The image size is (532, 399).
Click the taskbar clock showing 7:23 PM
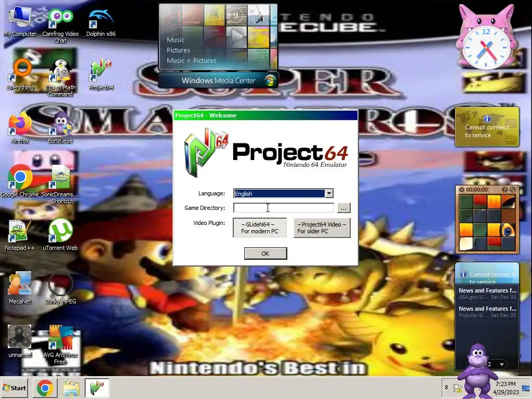tap(506, 388)
